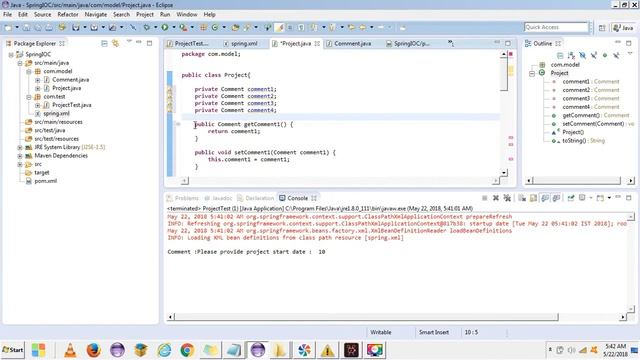Click the Run Last Tool icon in the toolbar

[x=183, y=27]
